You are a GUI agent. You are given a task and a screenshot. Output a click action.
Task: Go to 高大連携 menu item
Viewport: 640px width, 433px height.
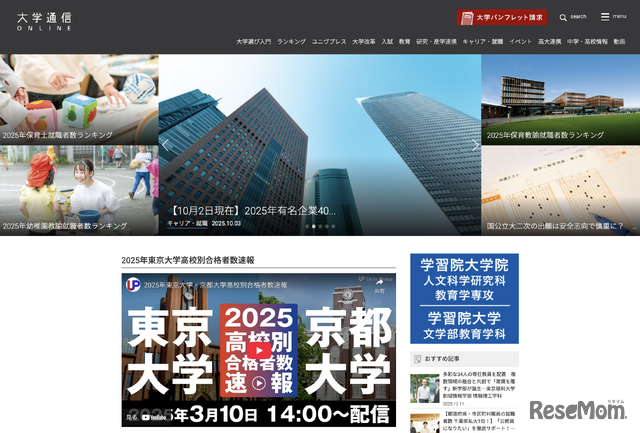pyautogui.click(x=549, y=42)
